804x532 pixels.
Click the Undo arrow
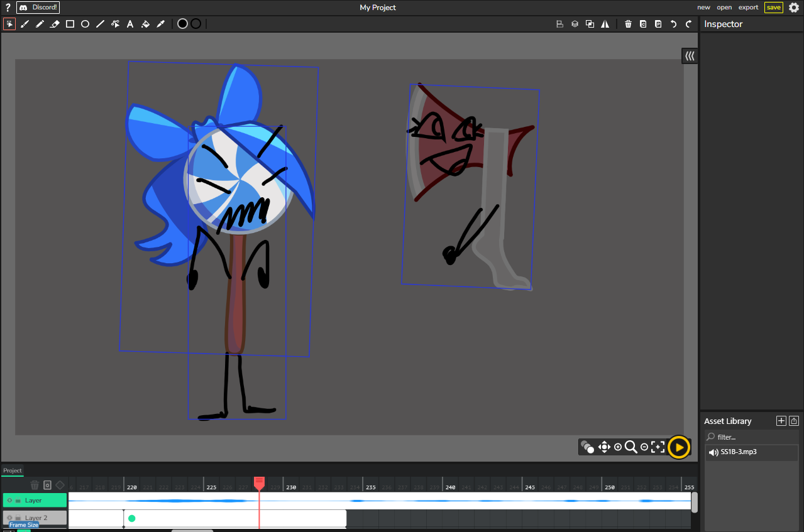click(x=673, y=24)
